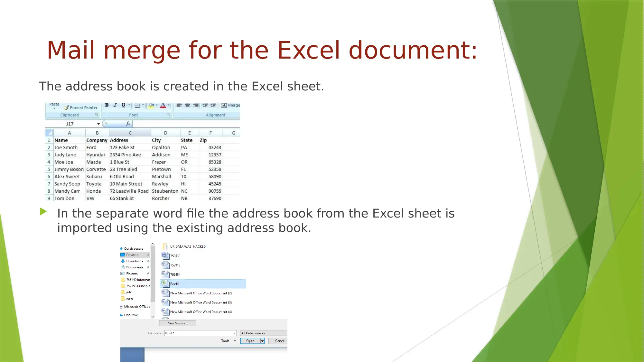Click the Italic formatting icon
The width and height of the screenshot is (644, 362).
(x=115, y=105)
